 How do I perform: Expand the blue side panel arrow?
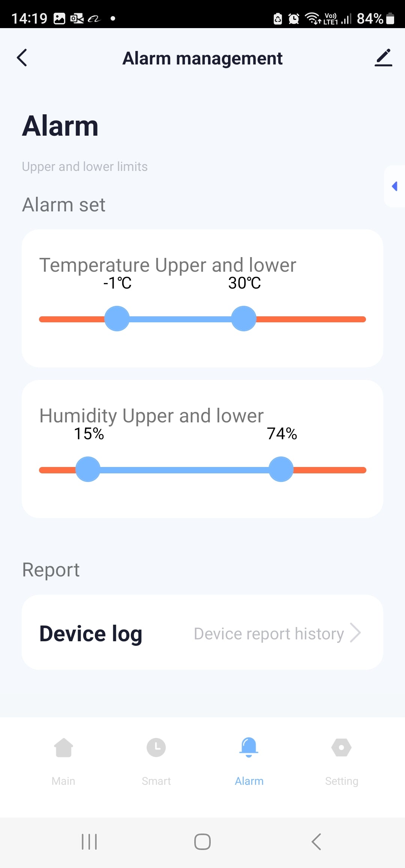click(394, 186)
